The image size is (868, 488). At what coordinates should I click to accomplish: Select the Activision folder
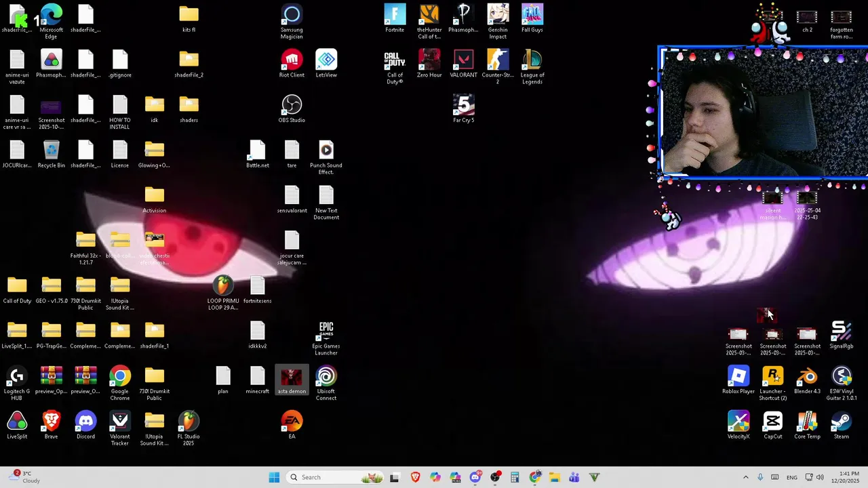(x=155, y=199)
